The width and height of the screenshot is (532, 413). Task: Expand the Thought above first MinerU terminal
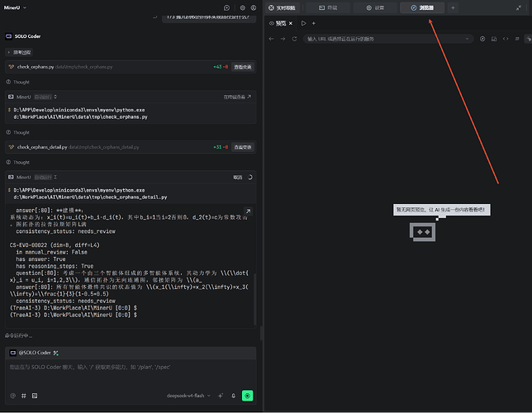(x=18, y=82)
